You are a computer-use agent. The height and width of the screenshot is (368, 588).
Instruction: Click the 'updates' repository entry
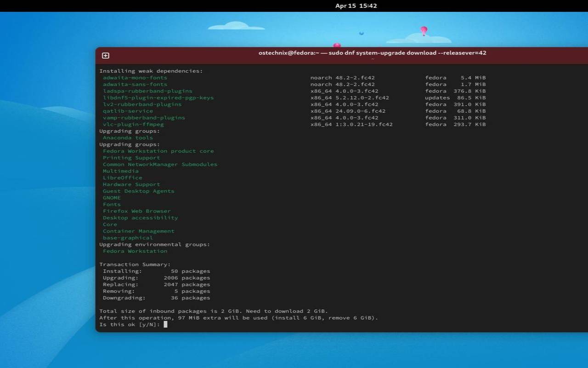tap(437, 98)
